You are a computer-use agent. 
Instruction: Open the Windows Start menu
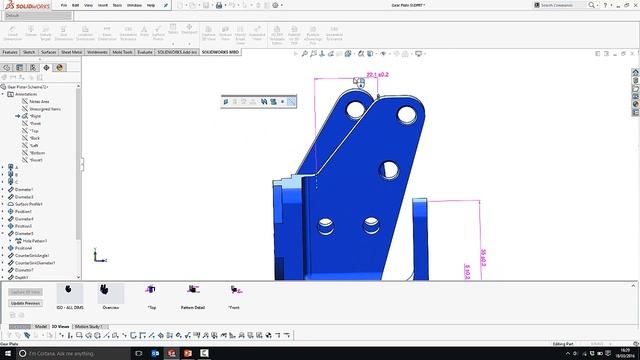[x=8, y=353]
